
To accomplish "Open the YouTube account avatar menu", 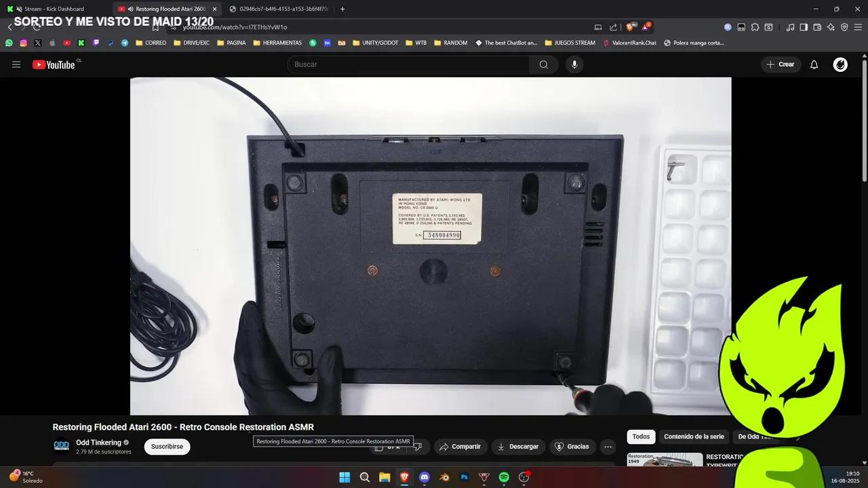I will [x=840, y=64].
